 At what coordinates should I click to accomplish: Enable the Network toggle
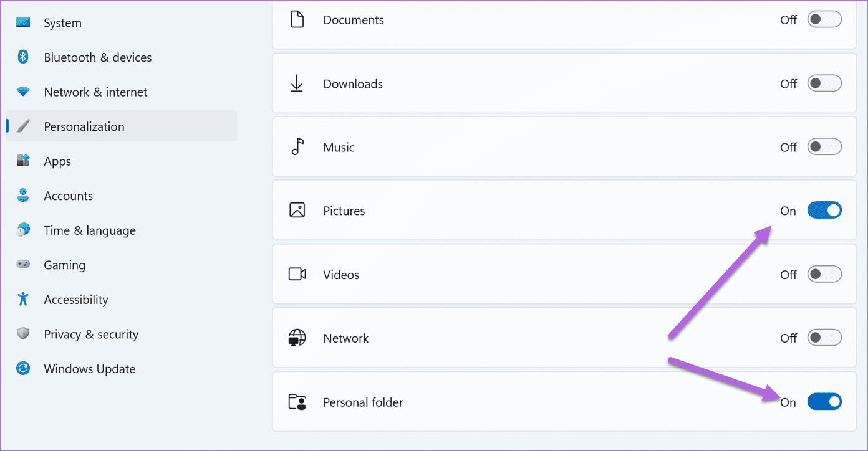click(824, 337)
